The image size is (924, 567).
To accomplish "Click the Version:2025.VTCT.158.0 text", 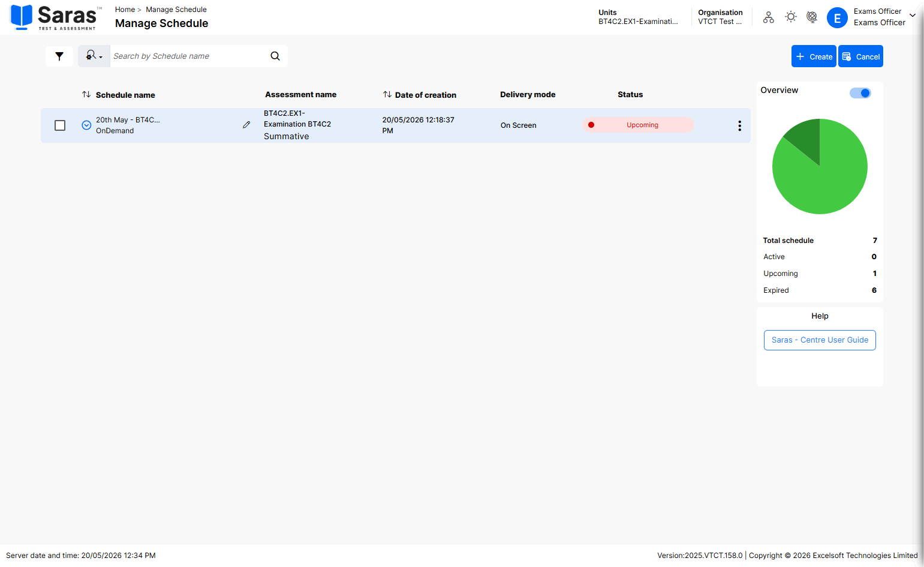I will click(x=700, y=556).
